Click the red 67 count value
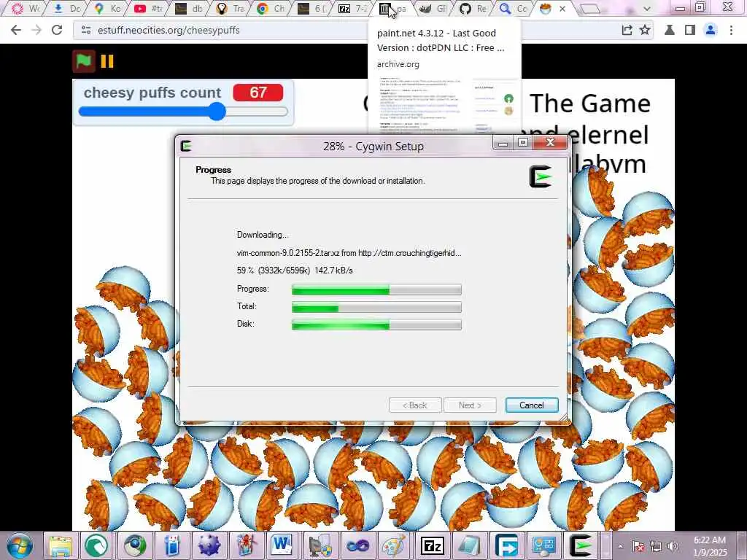The width and height of the screenshot is (747, 560). tap(258, 93)
